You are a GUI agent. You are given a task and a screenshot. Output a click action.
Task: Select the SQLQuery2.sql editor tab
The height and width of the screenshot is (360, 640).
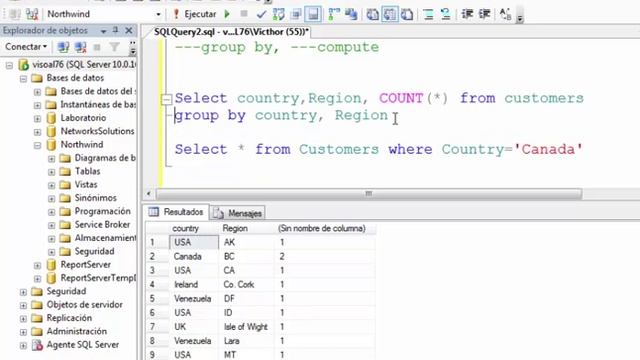tap(231, 32)
